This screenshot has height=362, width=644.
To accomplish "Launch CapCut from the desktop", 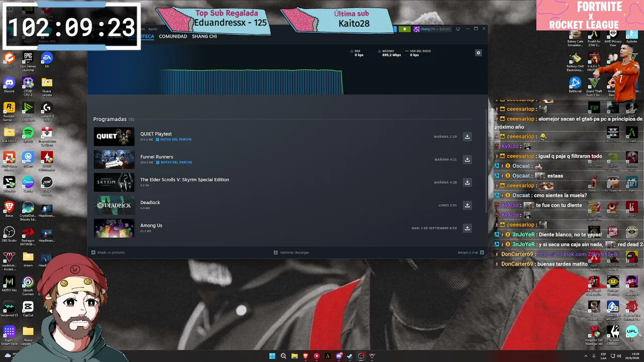I will [x=28, y=308].
